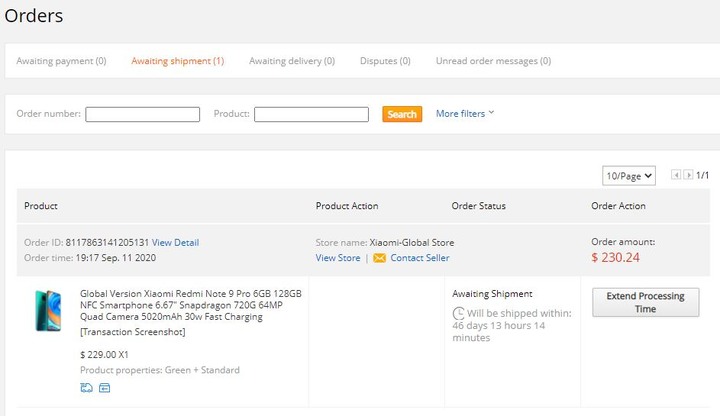720x416 pixels.
Task: Open the View Store link
Action: point(338,258)
